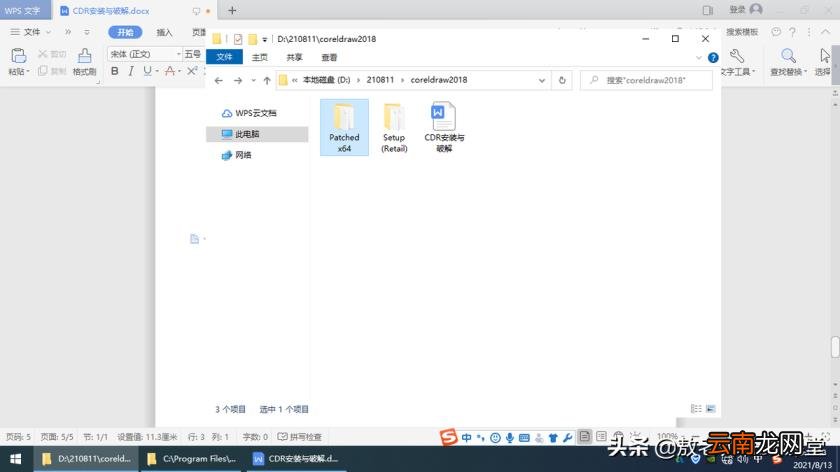The height and width of the screenshot is (472, 840).
Task: Switch to Explorer 主页 tab
Action: pyautogui.click(x=260, y=57)
